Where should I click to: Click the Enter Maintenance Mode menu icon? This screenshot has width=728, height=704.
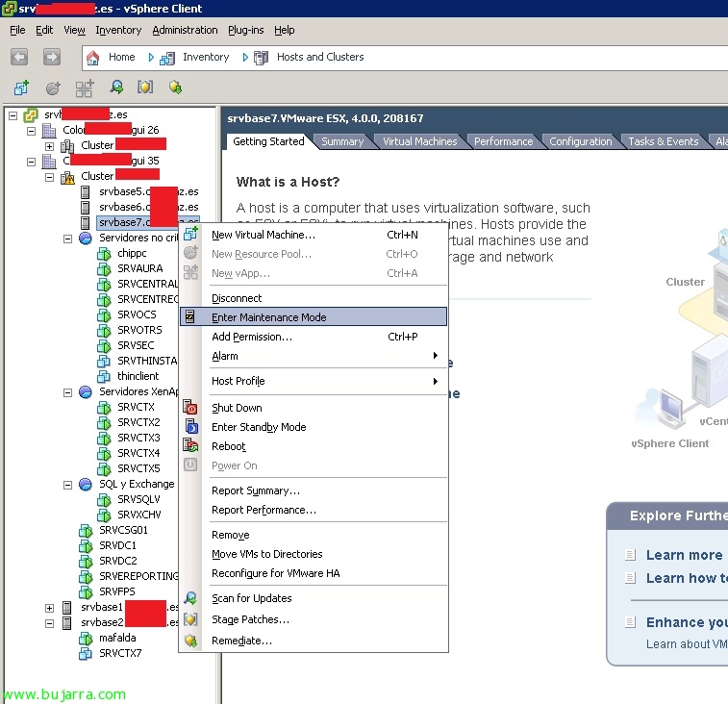(x=189, y=316)
